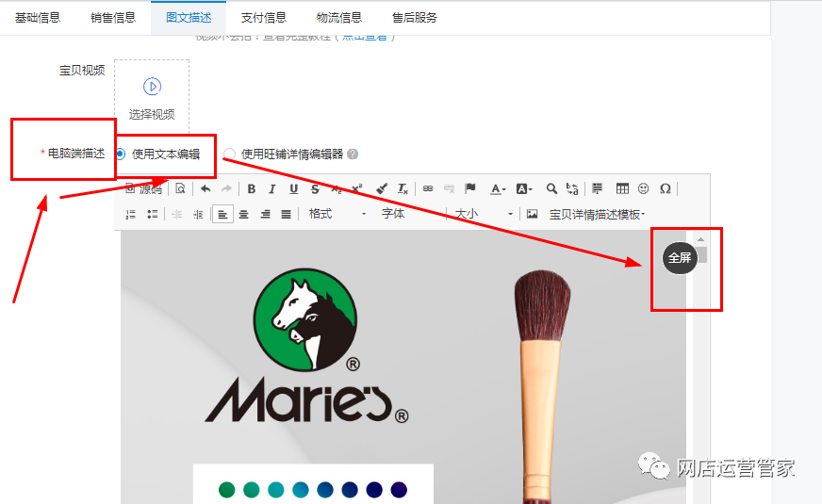Switch to 销售信息 tab
The image size is (822, 504).
(x=113, y=18)
